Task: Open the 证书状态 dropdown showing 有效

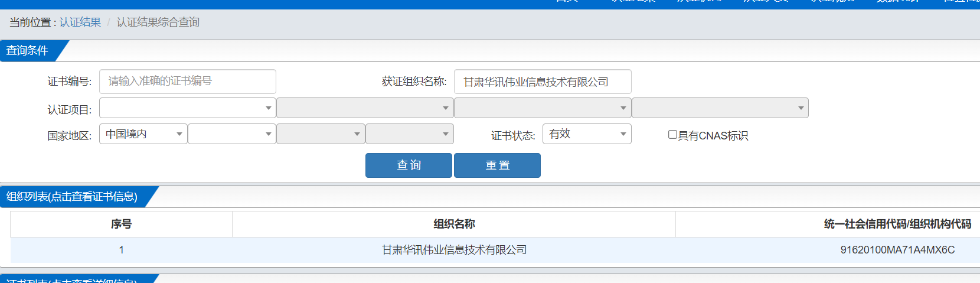Action: [x=587, y=134]
